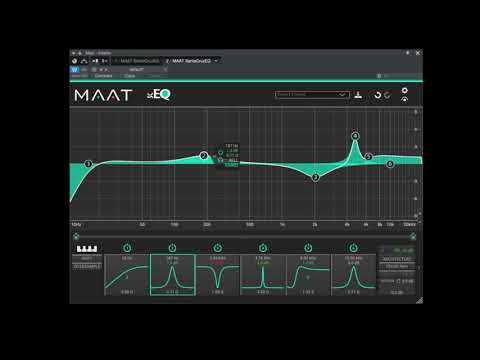Select node 3 on the EQ curve
Viewport: 480px width, 360px height.
pos(315,177)
